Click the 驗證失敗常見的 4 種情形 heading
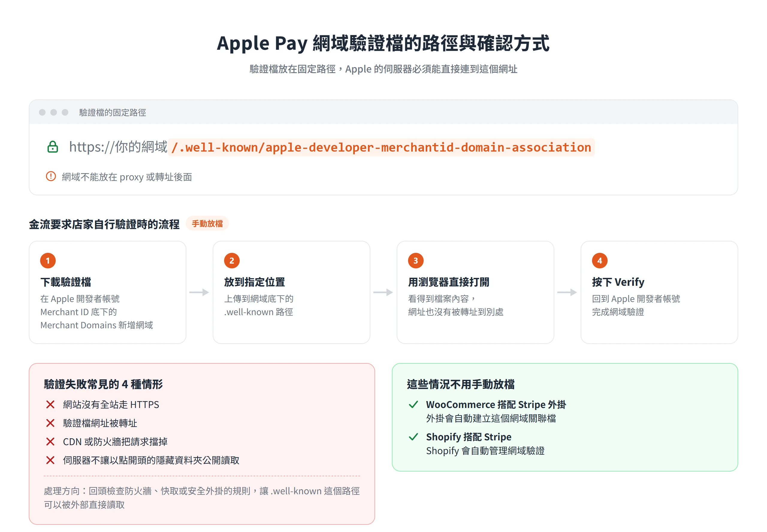The width and height of the screenshot is (767, 532). click(103, 384)
